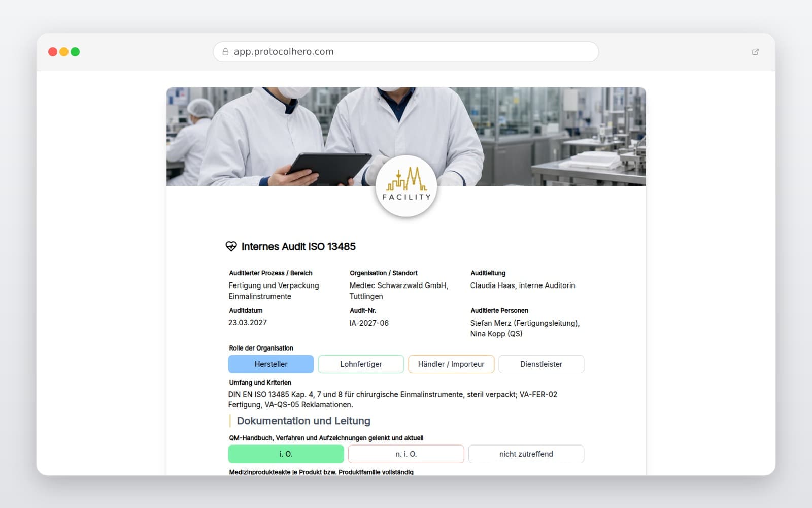Set QM-Handbuch item to nicht zutreffend

526,454
